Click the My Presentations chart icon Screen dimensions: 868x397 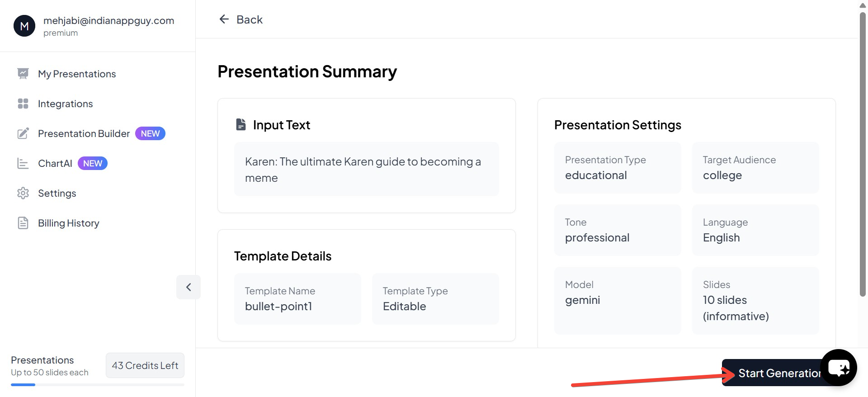pos(23,74)
